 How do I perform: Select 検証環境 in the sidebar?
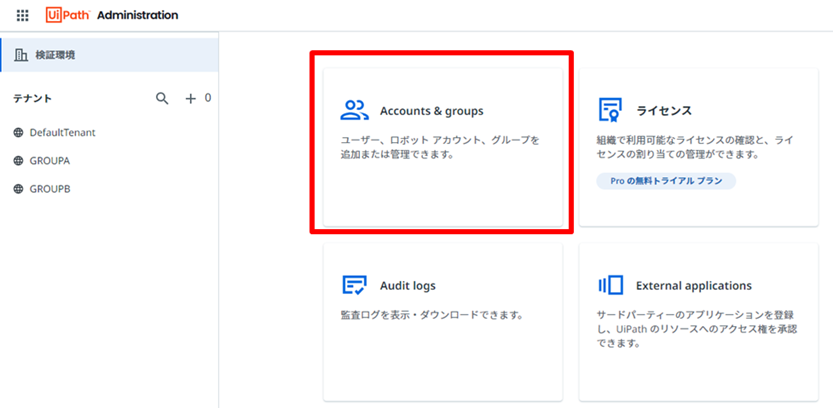109,55
